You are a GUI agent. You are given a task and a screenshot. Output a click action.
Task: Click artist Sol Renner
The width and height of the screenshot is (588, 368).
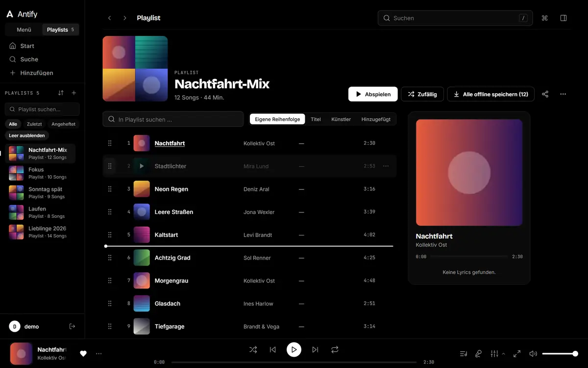click(257, 258)
